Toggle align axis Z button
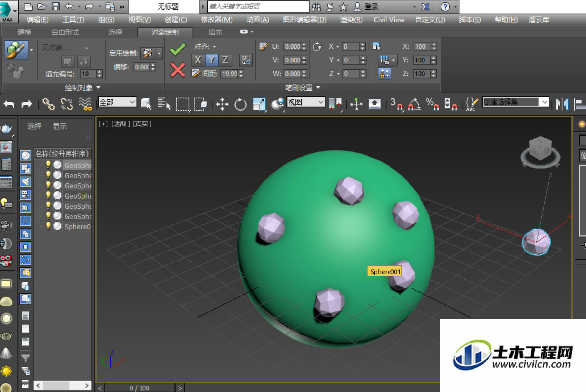586x392 pixels. coord(225,60)
